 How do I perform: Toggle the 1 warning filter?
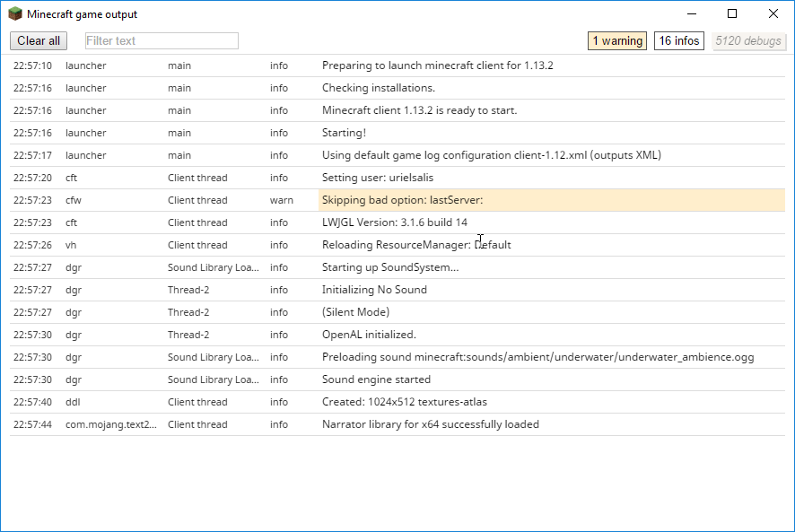tap(617, 40)
